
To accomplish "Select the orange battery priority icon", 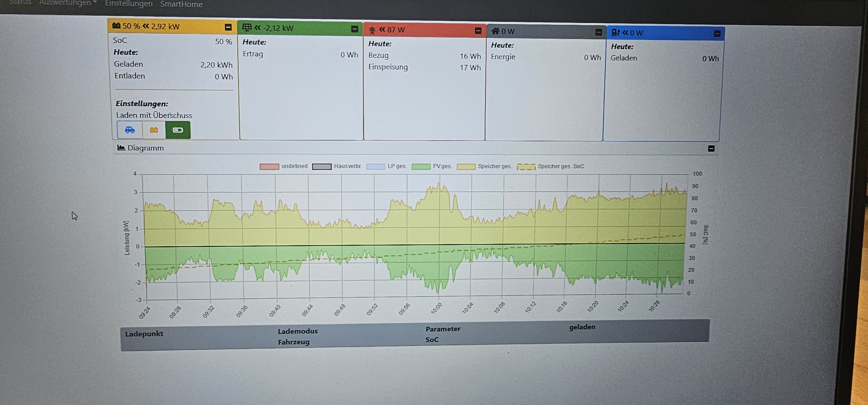I will [x=154, y=130].
